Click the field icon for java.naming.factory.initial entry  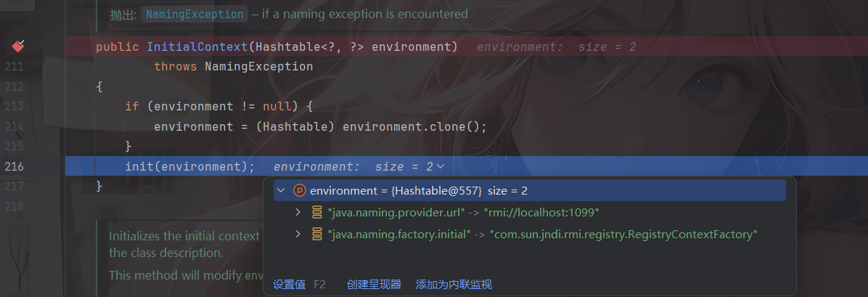pyautogui.click(x=317, y=235)
